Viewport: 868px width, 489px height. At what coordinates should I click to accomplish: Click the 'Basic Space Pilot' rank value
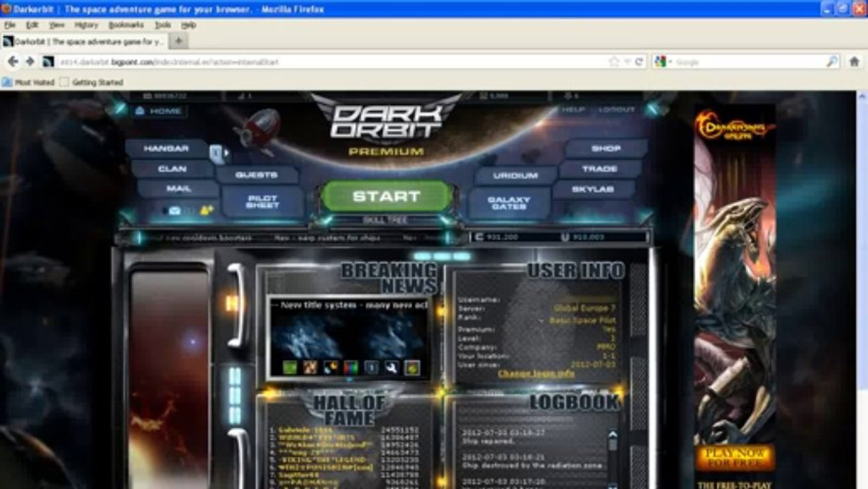[583, 319]
